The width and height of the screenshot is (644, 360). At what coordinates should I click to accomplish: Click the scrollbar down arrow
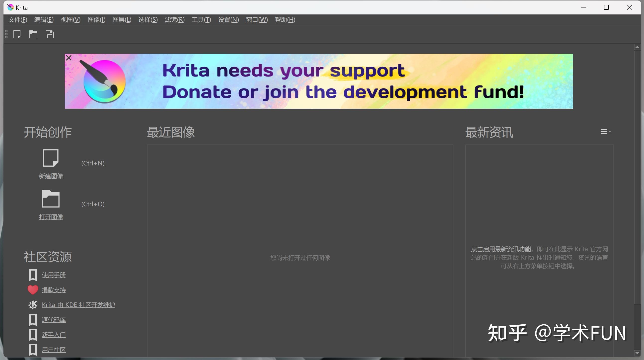637,353
